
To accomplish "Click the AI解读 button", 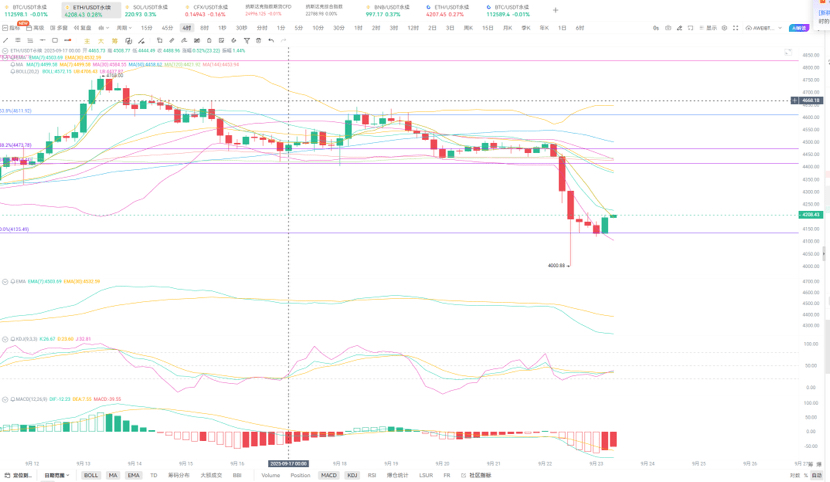I will pos(799,28).
